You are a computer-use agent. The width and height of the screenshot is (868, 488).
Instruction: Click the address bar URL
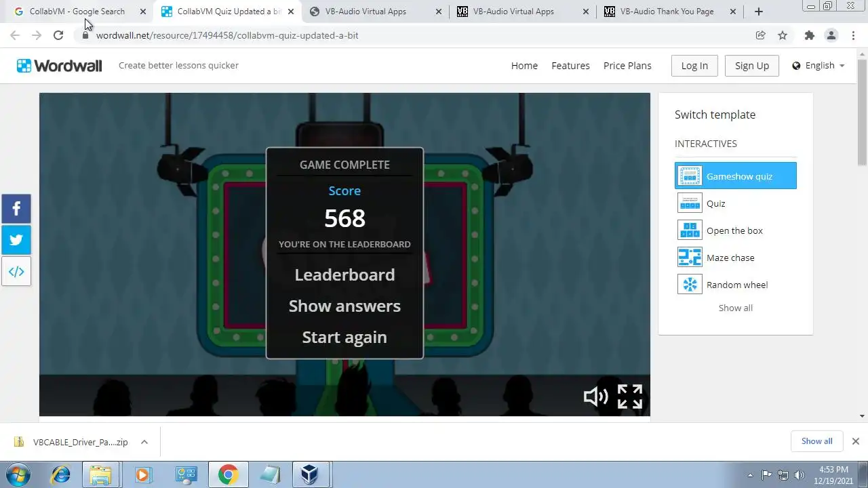coord(227,35)
